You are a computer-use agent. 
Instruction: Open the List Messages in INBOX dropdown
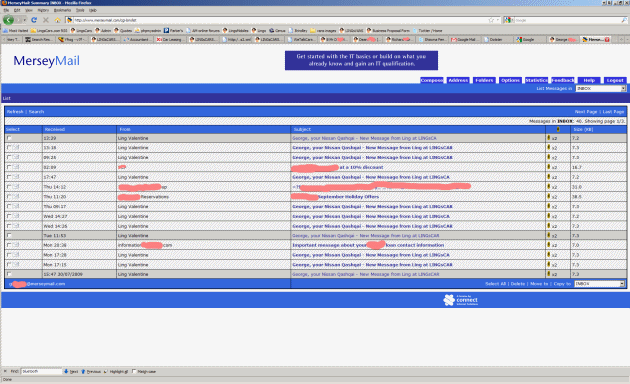(601, 88)
